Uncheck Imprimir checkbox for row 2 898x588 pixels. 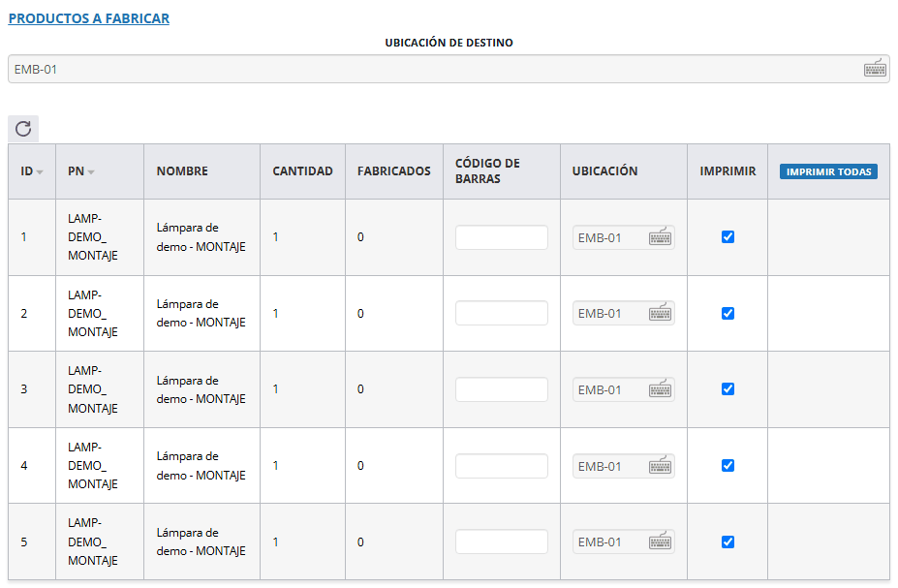pos(728,313)
